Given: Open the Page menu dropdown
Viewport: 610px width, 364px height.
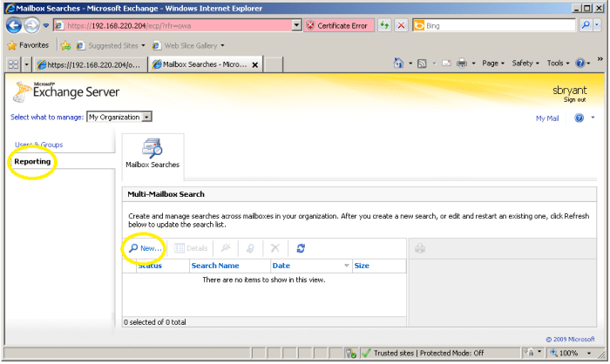Looking at the screenshot, I should (x=492, y=64).
